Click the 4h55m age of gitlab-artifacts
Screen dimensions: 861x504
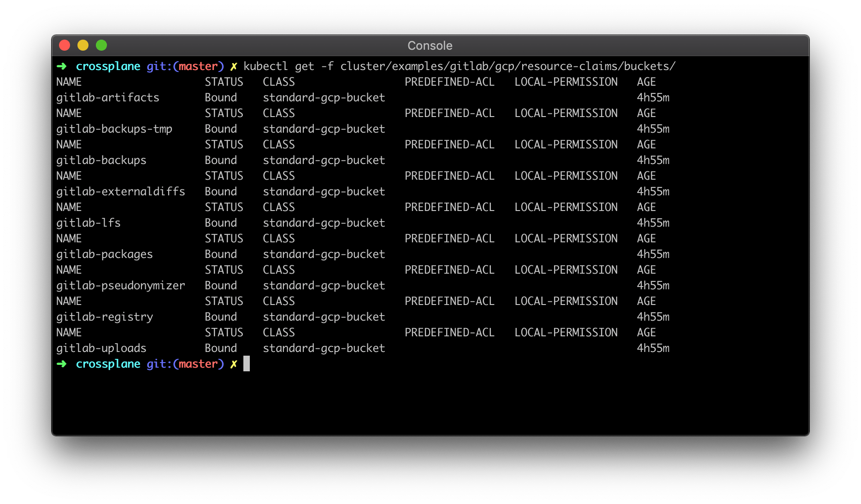[653, 98]
